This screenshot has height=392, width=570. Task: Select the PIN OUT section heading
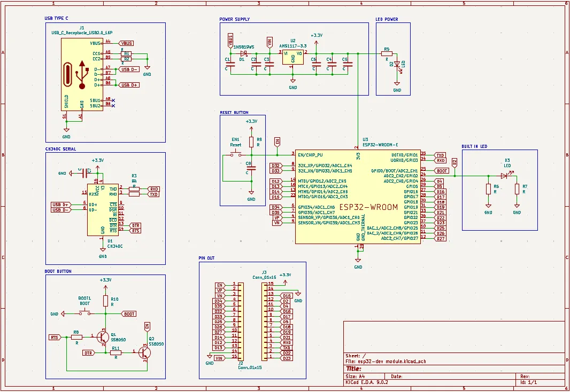click(206, 258)
